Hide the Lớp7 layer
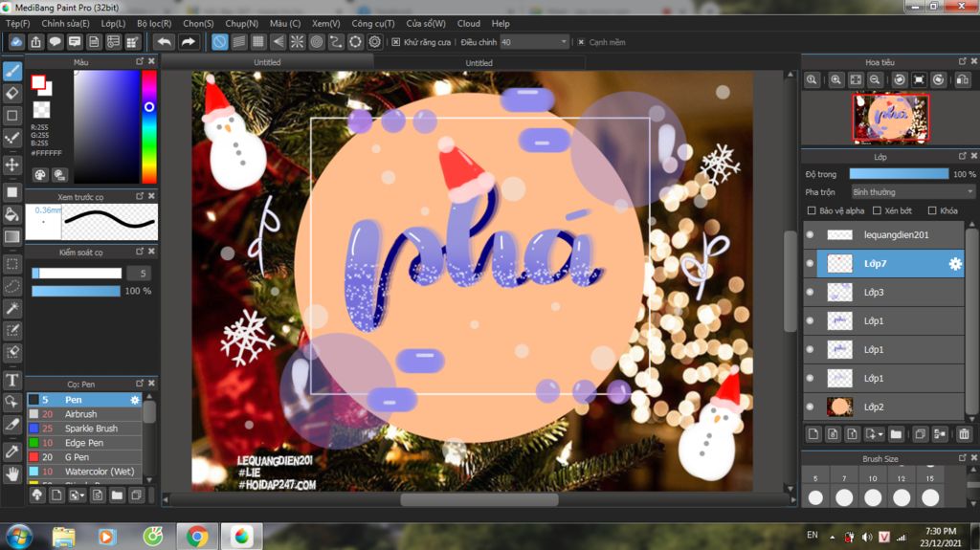The width and height of the screenshot is (980, 550). [810, 264]
